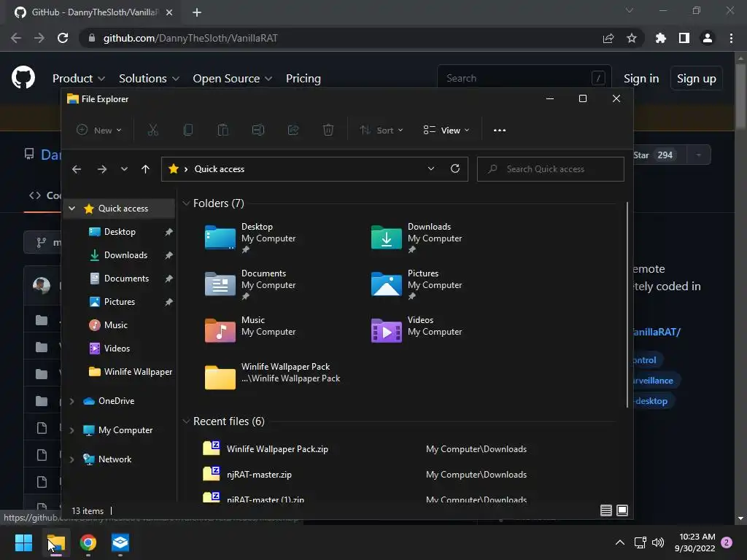Expand the My Computer tree node
Image resolution: width=747 pixels, height=560 pixels.
(72, 430)
